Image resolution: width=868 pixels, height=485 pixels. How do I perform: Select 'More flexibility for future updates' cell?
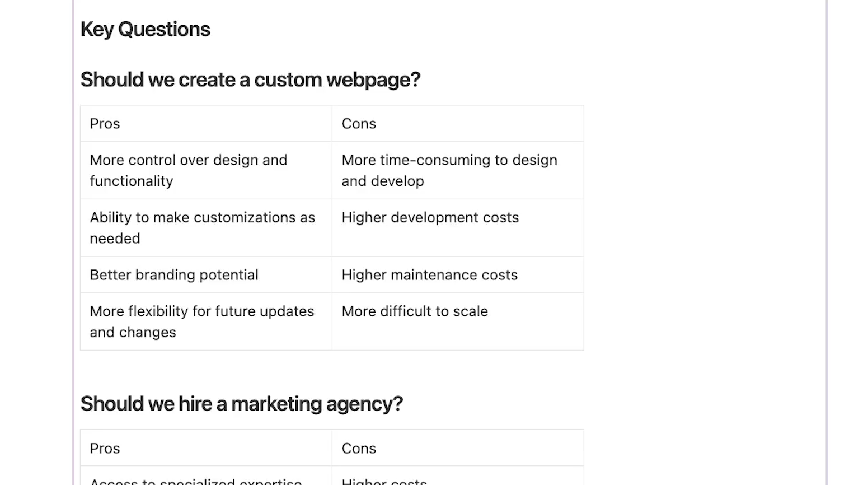click(x=206, y=321)
